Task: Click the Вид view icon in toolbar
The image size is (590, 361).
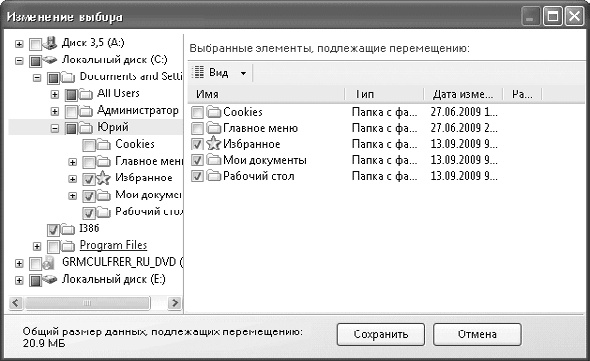Action: coord(198,72)
